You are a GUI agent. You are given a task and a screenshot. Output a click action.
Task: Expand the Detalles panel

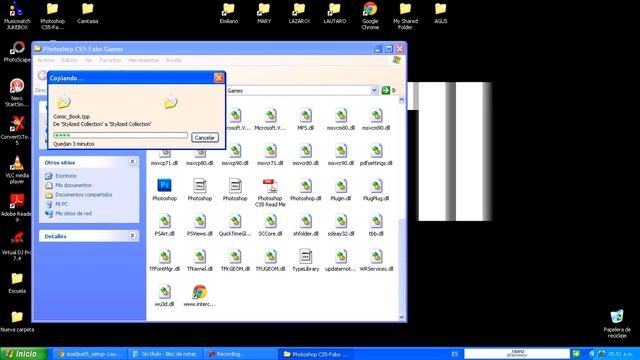(x=132, y=236)
